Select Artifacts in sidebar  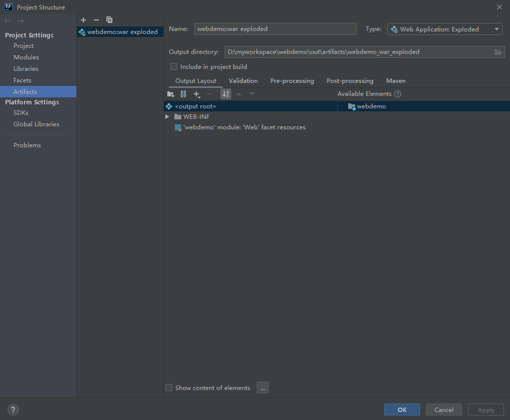pyautogui.click(x=38, y=92)
